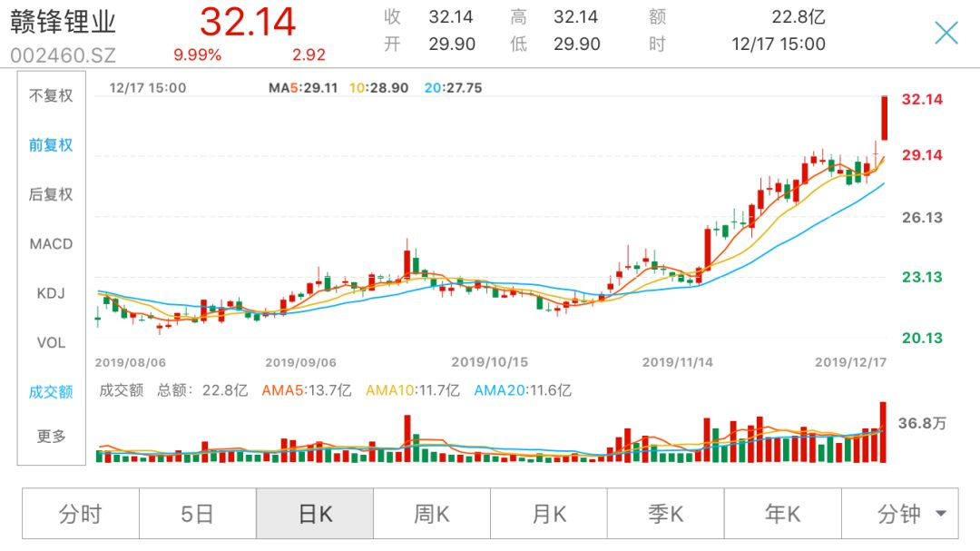Switch to 季K chart tab
Screen dimensions: 980x551
(666, 514)
